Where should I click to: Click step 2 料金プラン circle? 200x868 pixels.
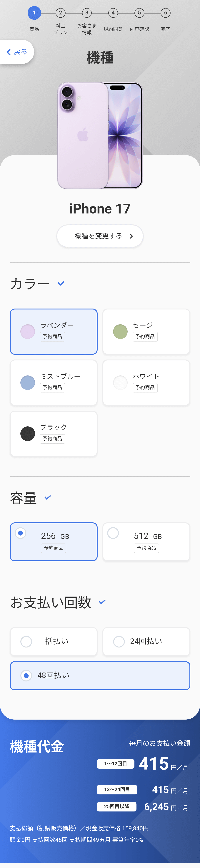pos(61,13)
